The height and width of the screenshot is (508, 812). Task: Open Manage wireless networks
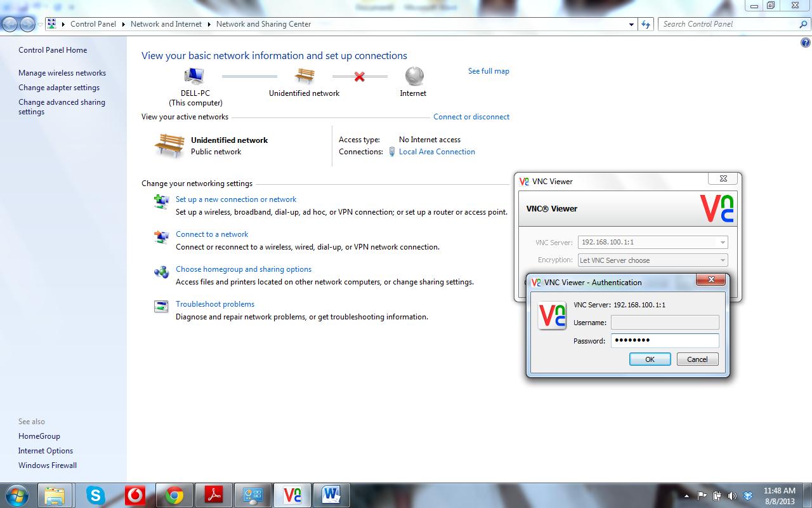coord(62,73)
